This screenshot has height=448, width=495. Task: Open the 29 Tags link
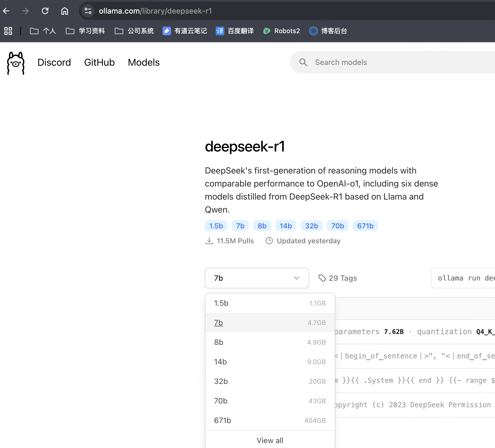tap(337, 278)
